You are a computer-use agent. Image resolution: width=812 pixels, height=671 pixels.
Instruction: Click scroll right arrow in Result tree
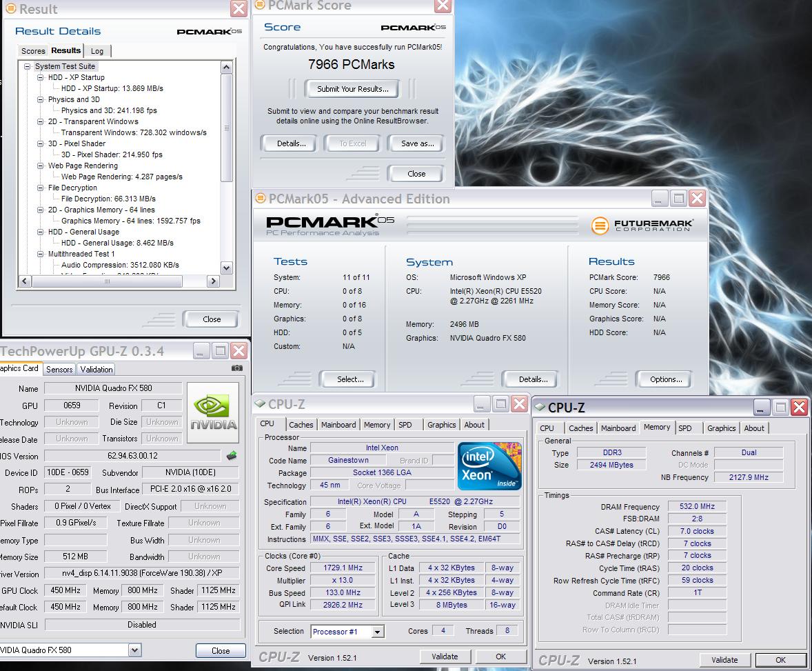tap(213, 281)
